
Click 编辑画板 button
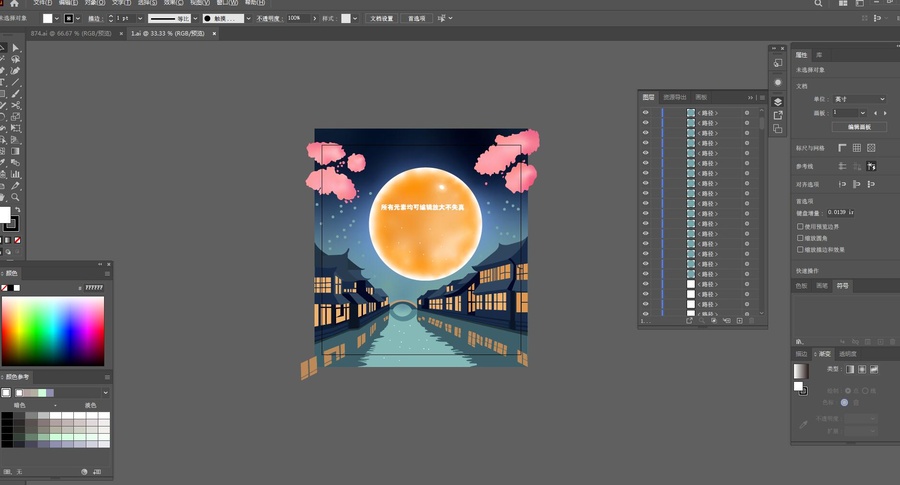point(859,127)
